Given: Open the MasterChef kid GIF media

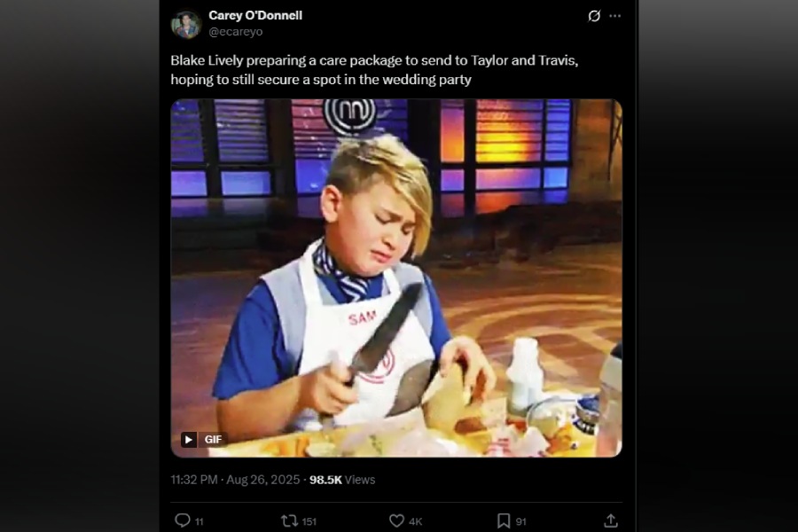Looking at the screenshot, I should (x=396, y=278).
